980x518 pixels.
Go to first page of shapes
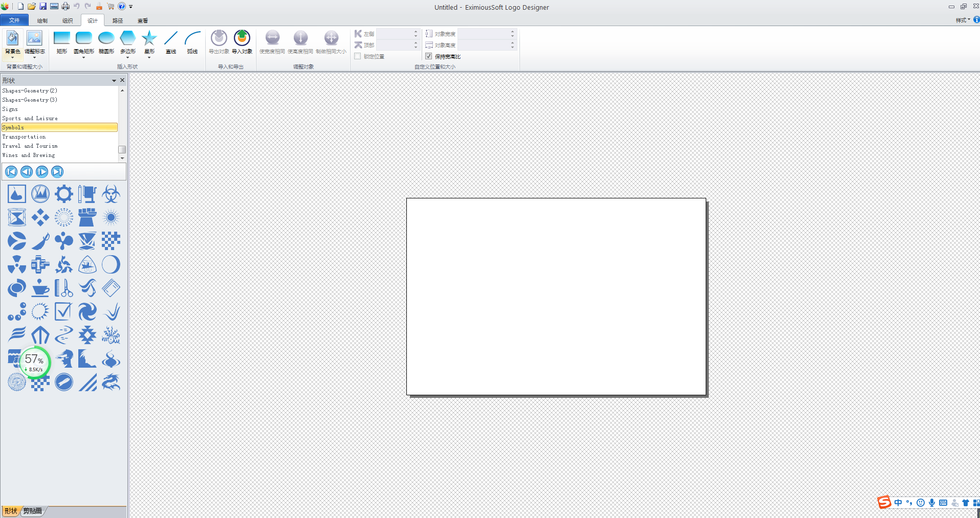click(11, 172)
